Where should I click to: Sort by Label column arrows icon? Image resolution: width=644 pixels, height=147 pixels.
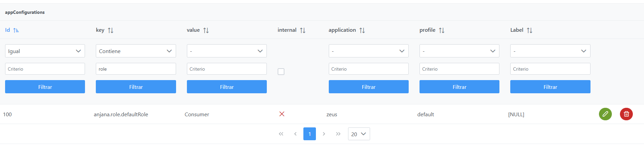pyautogui.click(x=530, y=30)
